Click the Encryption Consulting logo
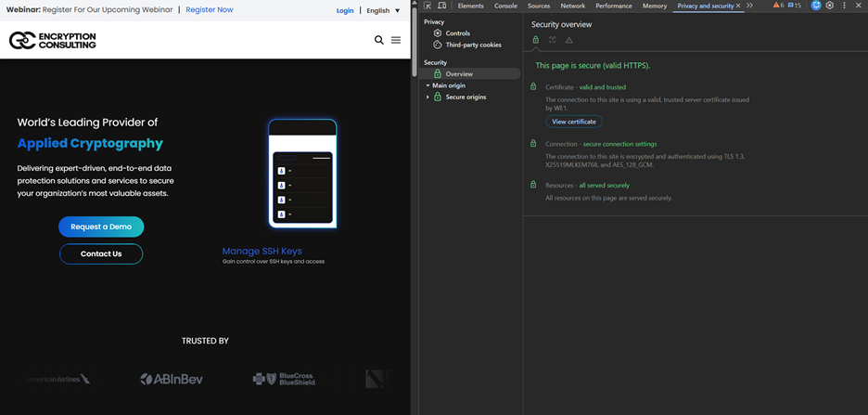The width and height of the screenshot is (868, 415). [x=52, y=40]
